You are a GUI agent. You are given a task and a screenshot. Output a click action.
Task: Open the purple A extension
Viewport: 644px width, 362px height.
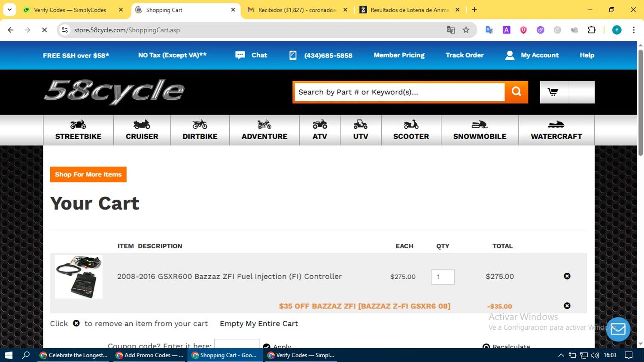[x=507, y=30]
